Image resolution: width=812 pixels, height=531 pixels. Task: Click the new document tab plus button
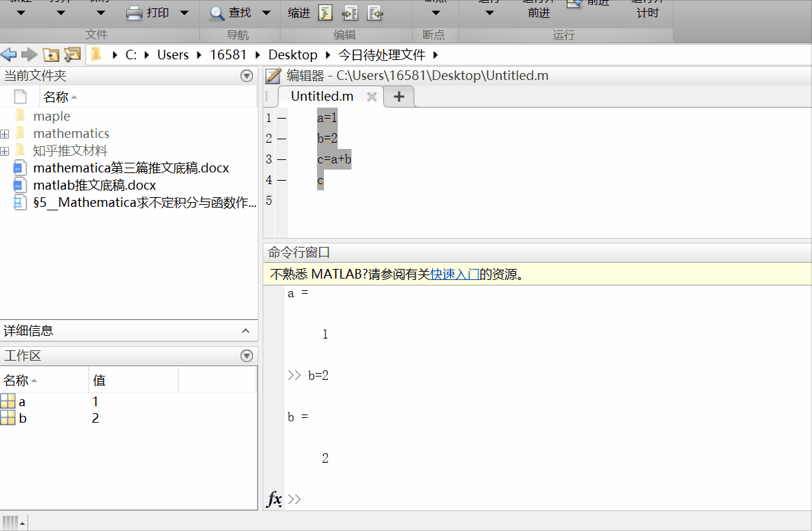398,97
